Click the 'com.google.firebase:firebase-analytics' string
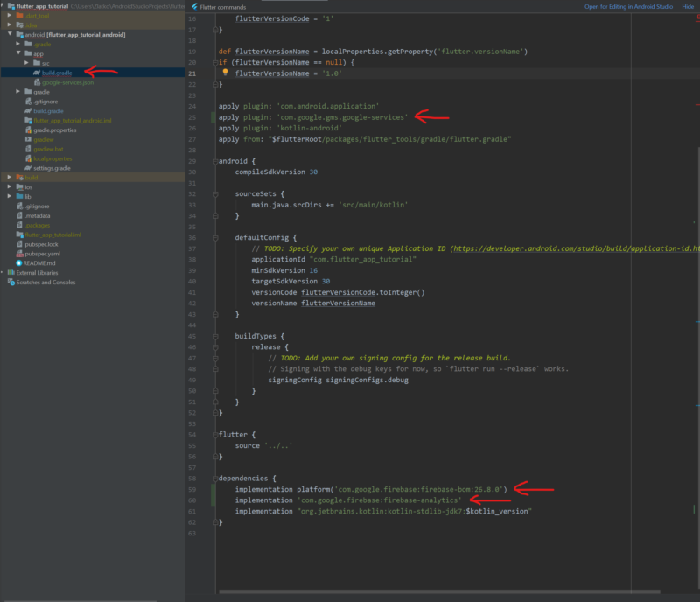The width and height of the screenshot is (700, 602). [379, 500]
